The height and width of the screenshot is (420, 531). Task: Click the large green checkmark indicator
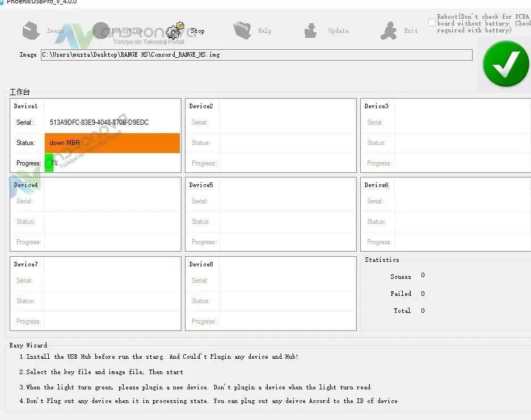(x=505, y=63)
